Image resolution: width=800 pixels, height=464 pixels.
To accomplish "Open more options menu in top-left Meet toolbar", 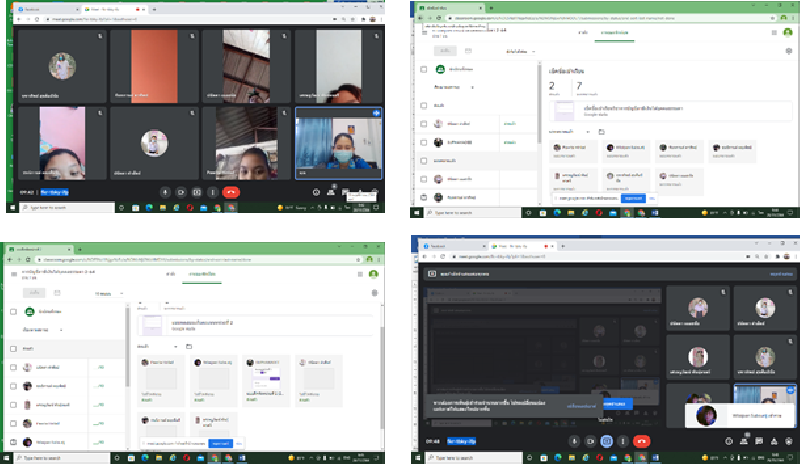I will pos(213,191).
